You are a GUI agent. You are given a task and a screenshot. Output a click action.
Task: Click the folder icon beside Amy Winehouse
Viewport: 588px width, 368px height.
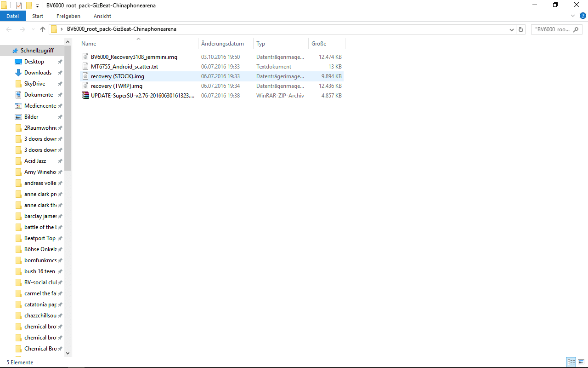click(x=18, y=172)
